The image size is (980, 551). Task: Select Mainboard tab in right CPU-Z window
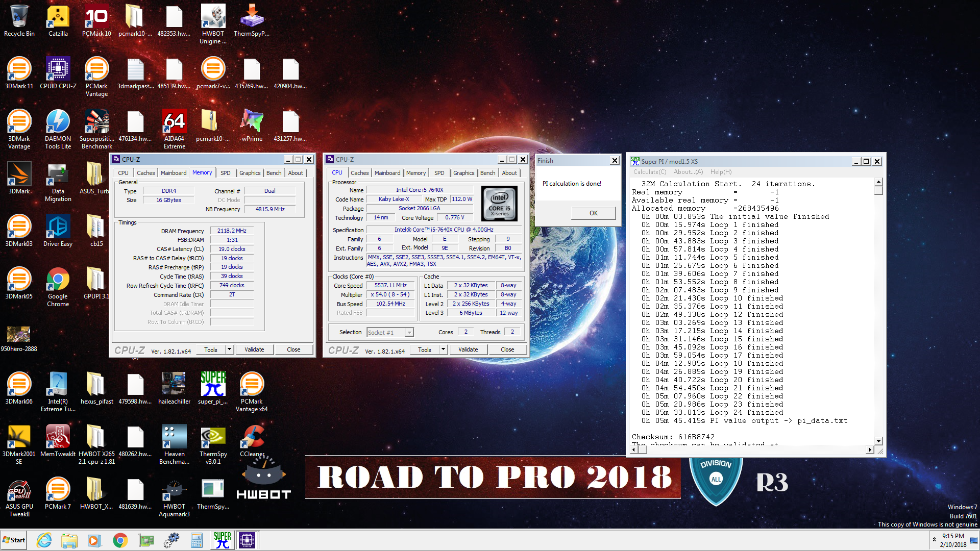(x=387, y=173)
